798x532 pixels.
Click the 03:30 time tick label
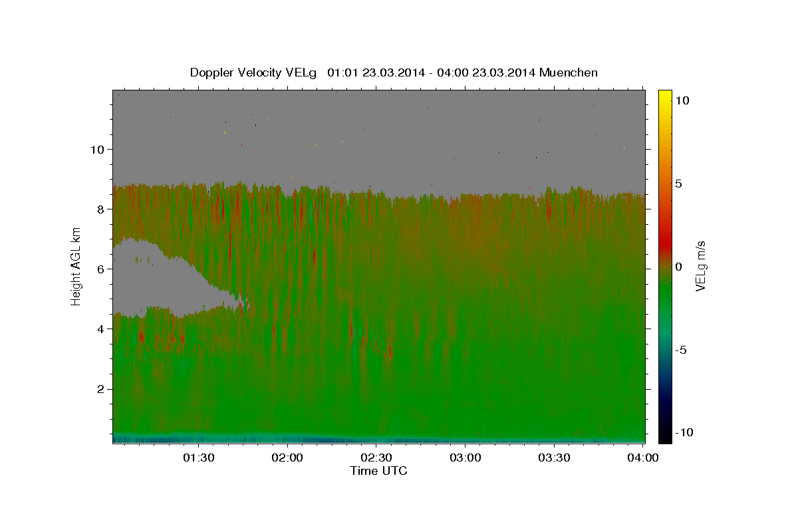(554, 458)
